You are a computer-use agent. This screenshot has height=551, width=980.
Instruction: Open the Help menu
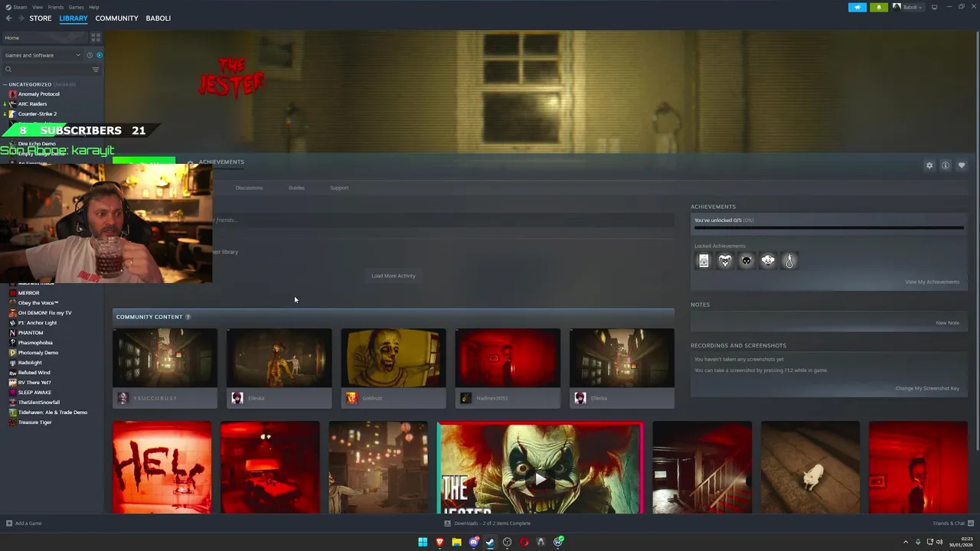[x=93, y=7]
